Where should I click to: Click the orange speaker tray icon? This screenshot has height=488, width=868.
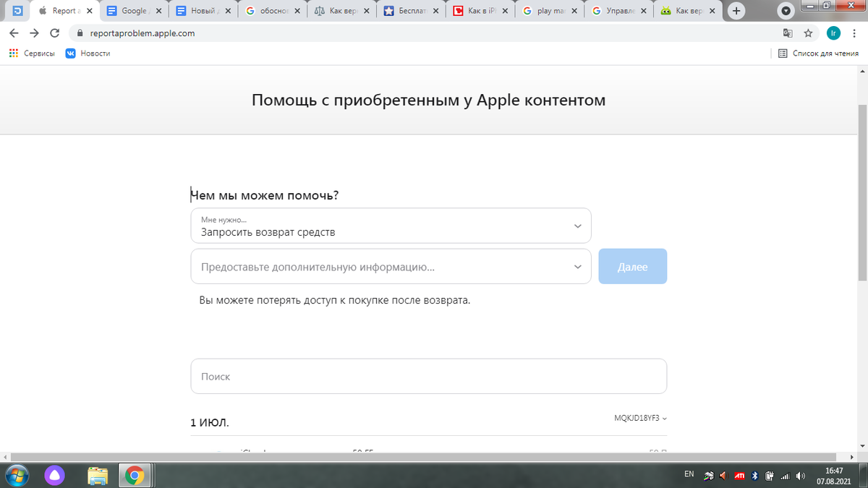(724, 476)
